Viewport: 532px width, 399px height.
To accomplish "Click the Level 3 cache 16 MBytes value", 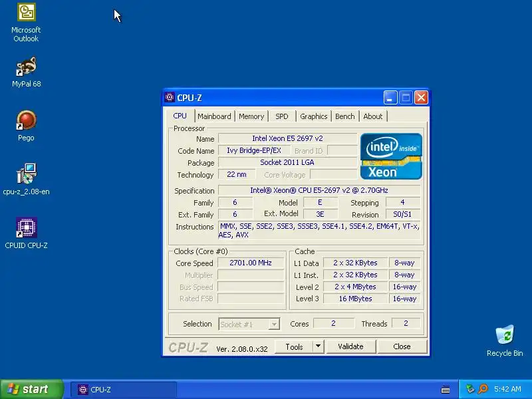I will click(355, 299).
